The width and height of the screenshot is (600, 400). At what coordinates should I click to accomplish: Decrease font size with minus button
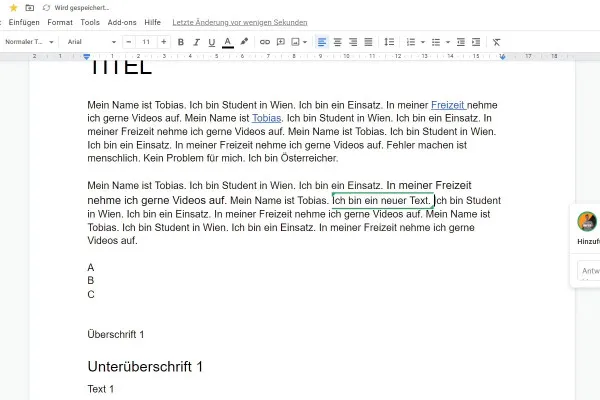(129, 42)
